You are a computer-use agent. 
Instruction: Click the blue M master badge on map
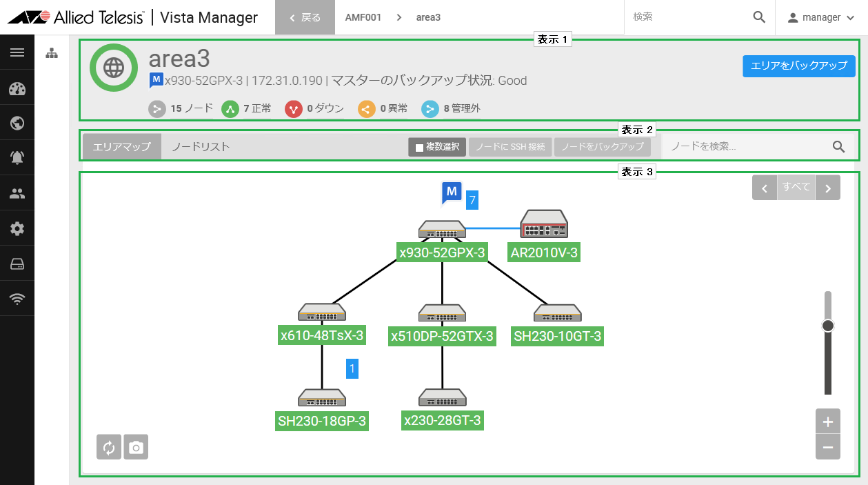(452, 192)
